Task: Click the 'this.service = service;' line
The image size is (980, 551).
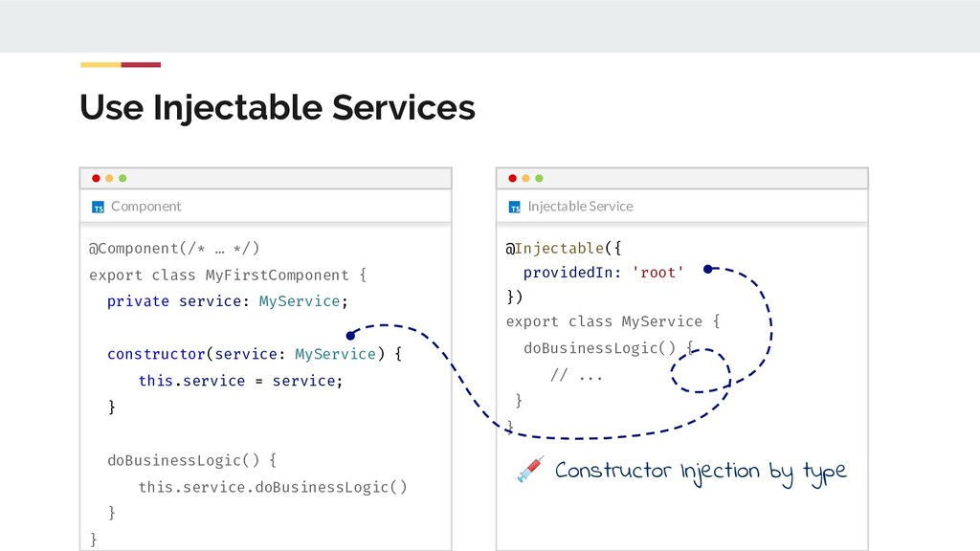Action: (240, 381)
